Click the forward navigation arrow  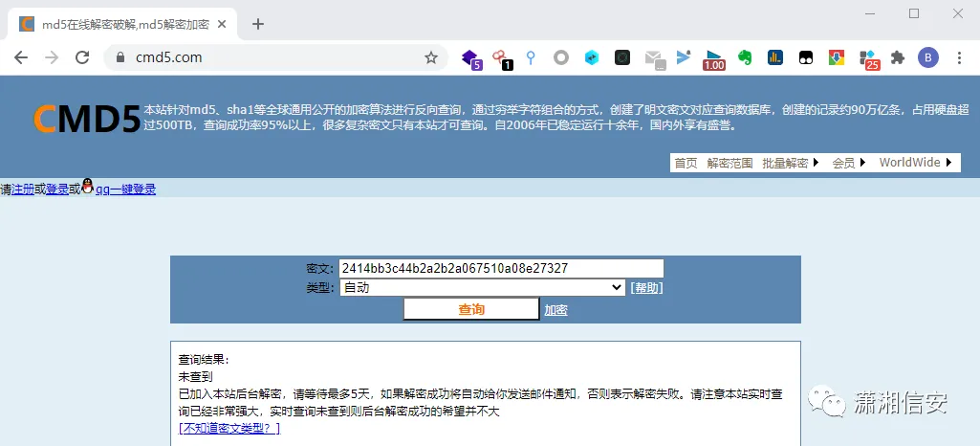tap(52, 57)
